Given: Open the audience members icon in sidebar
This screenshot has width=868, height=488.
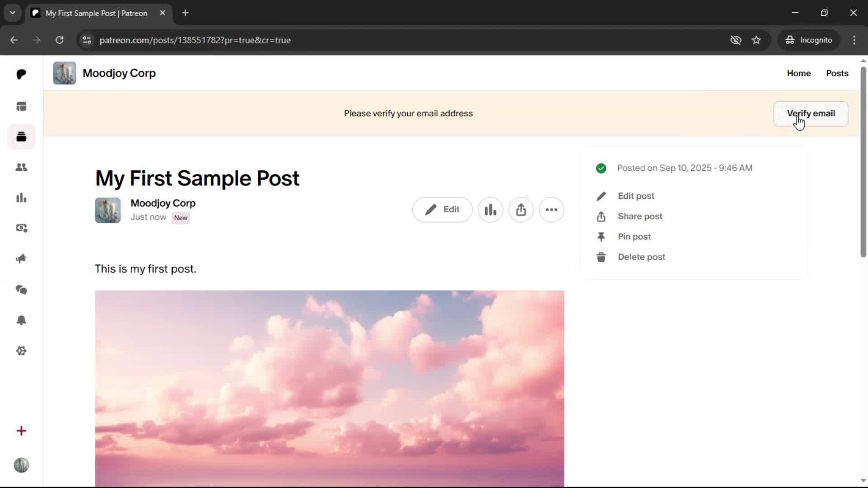Looking at the screenshot, I should pos(21,167).
